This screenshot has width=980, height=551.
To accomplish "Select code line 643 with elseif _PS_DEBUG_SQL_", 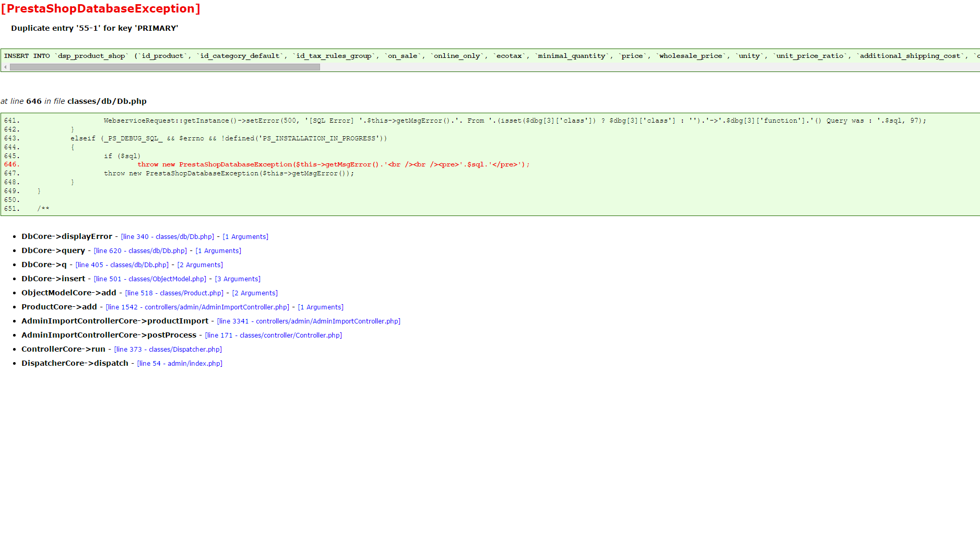I will (x=196, y=138).
